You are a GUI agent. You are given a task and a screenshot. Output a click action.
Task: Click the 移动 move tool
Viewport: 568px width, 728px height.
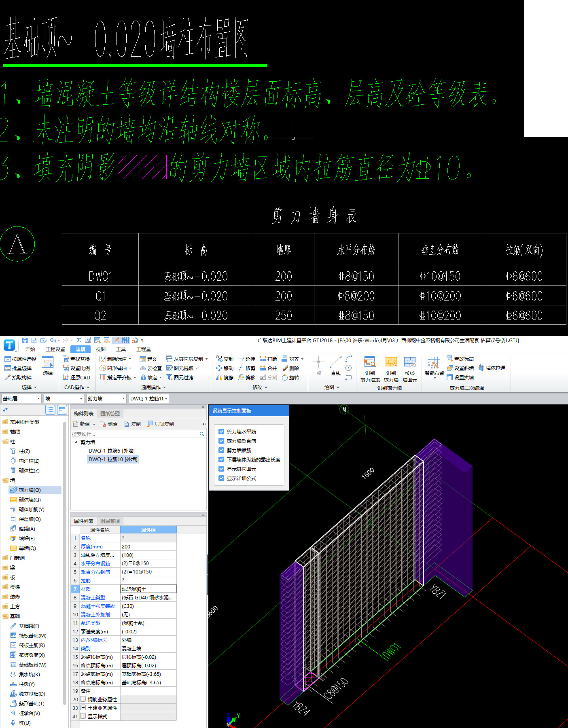click(x=225, y=368)
